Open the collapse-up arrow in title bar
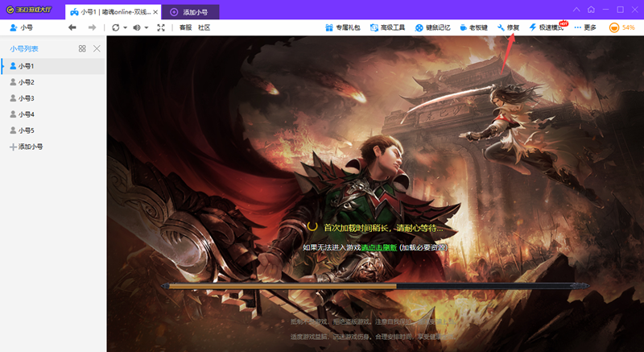The width and height of the screenshot is (644, 352). pyautogui.click(x=576, y=10)
